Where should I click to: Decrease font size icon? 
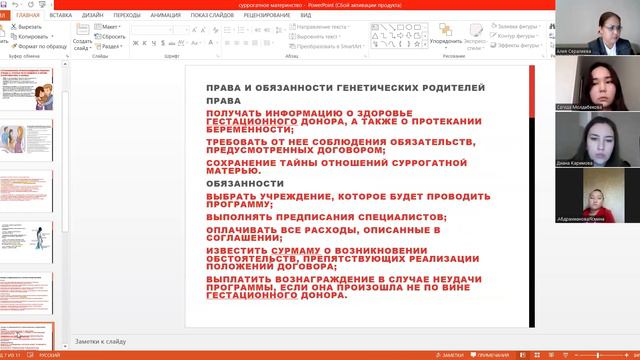coord(203,30)
